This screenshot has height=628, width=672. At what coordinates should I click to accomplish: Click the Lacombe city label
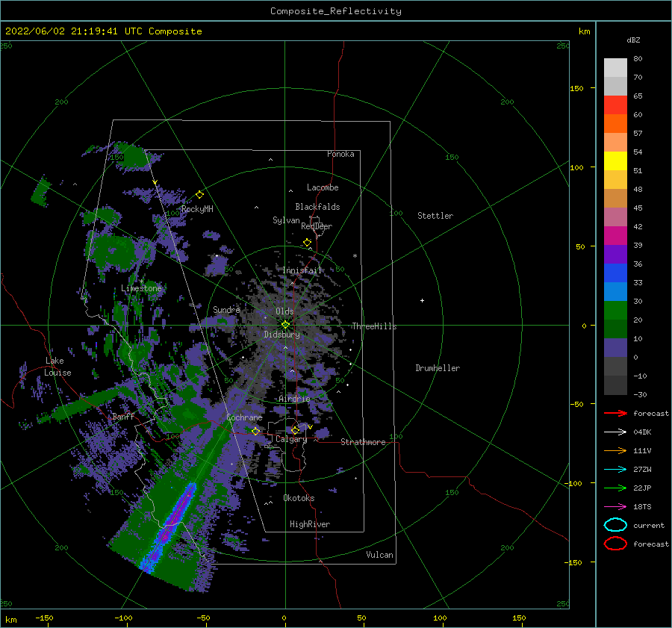coord(323,187)
